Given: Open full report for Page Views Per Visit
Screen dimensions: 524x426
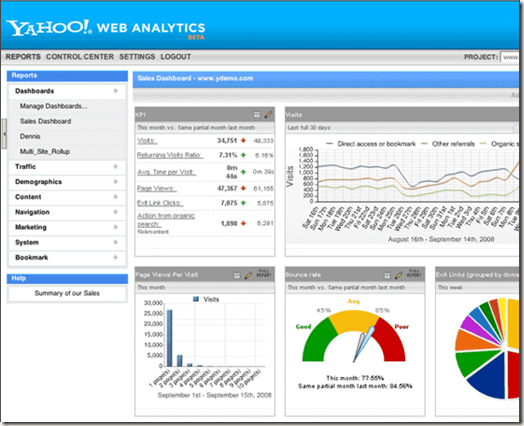Looking at the screenshot, I should pos(264,273).
